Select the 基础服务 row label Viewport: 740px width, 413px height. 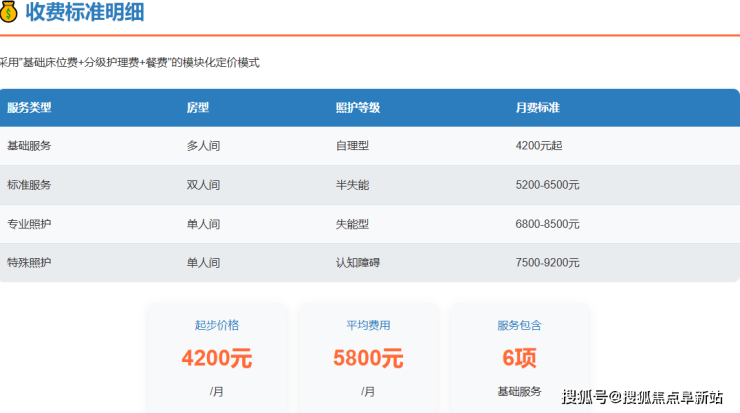tap(29, 146)
